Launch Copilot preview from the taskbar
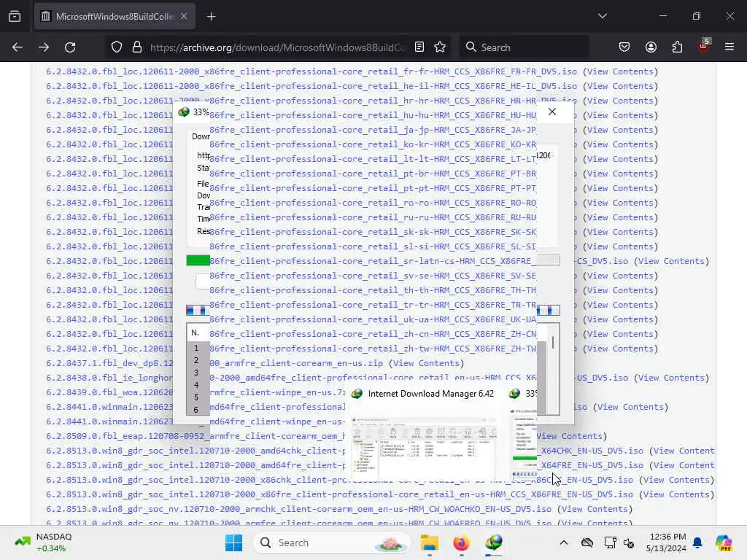747x560 pixels. point(723,542)
